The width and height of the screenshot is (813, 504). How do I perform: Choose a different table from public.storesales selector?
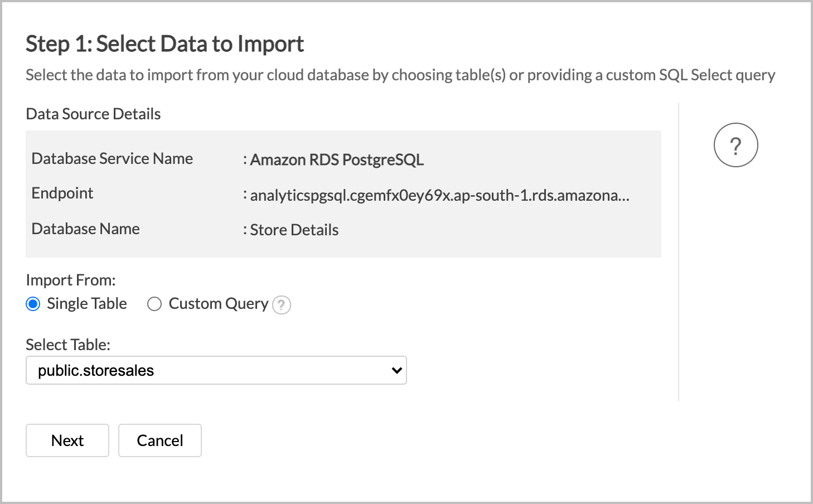(216, 370)
